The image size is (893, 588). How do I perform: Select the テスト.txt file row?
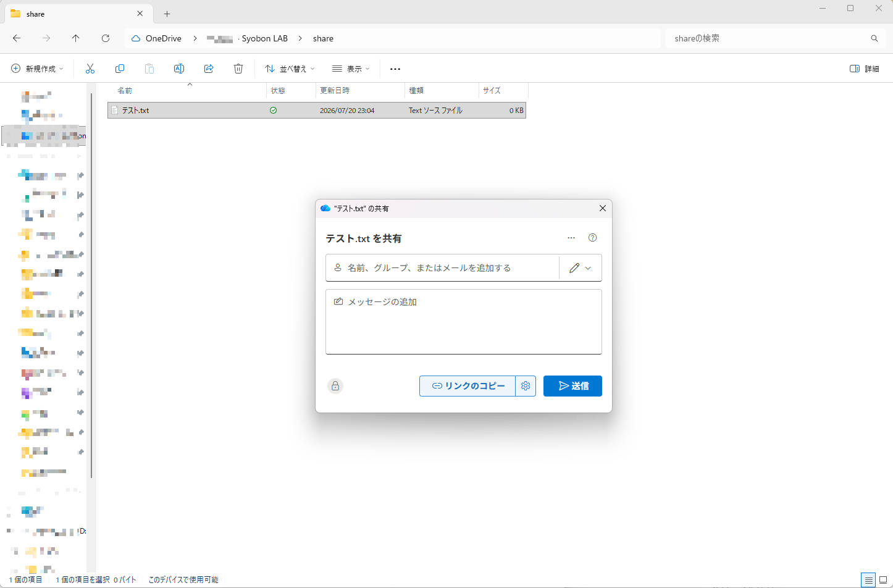(x=317, y=111)
